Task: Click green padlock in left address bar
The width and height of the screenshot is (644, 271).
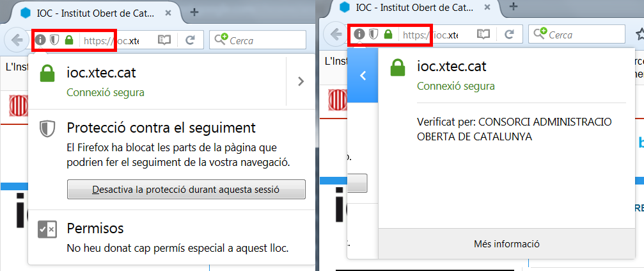Action: pos(69,40)
